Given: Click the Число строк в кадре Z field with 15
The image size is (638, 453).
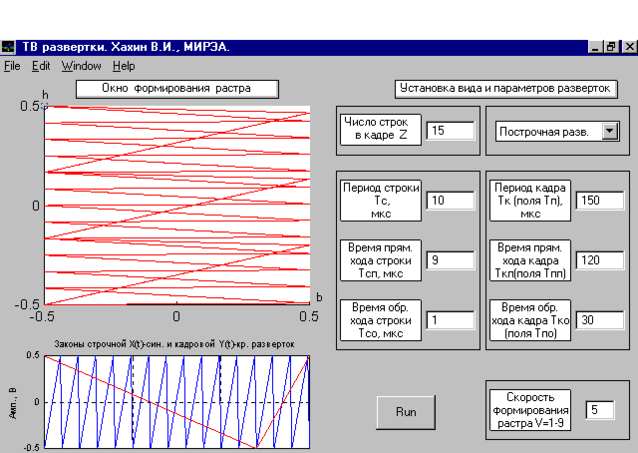Looking at the screenshot, I should 450,131.
